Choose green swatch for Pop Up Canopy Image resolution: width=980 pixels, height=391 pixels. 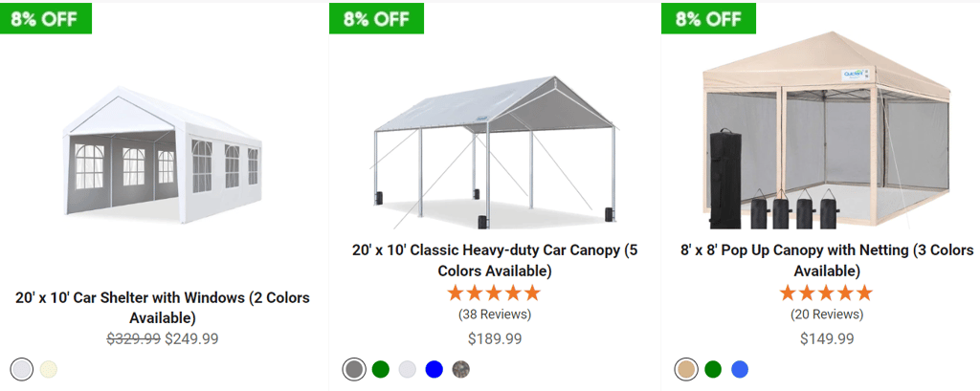click(712, 369)
